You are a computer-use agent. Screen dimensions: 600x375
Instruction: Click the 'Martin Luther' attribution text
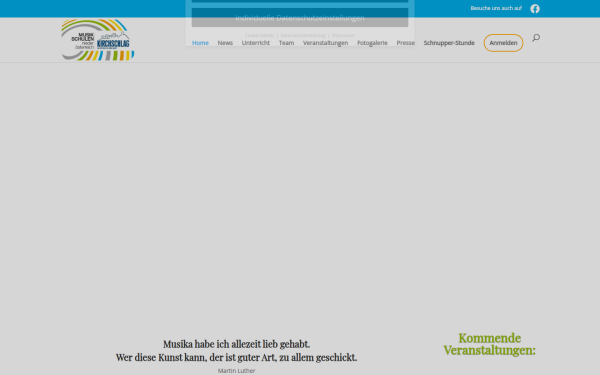236,370
